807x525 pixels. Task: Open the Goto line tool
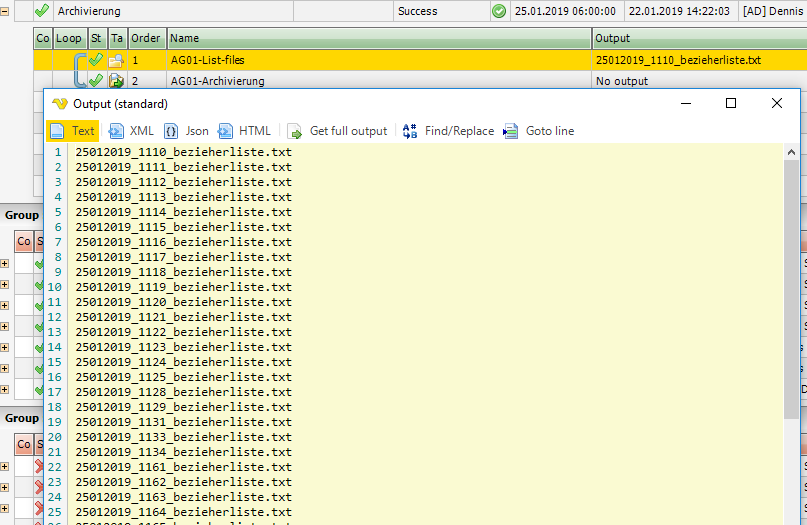tap(538, 131)
